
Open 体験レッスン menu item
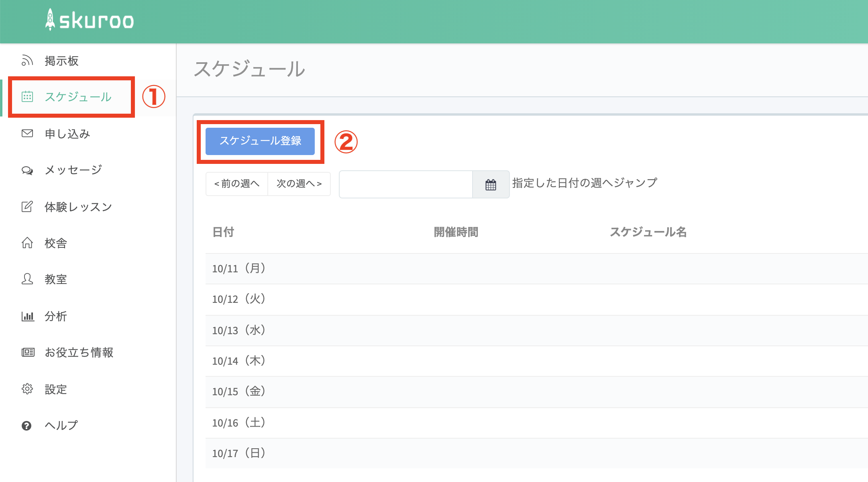(78, 207)
